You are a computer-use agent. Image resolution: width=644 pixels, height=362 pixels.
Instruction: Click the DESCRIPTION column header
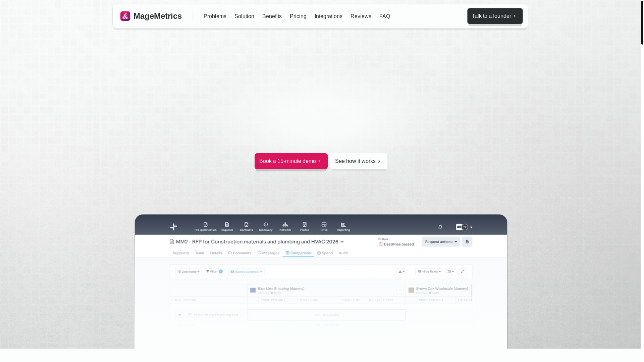point(186,300)
